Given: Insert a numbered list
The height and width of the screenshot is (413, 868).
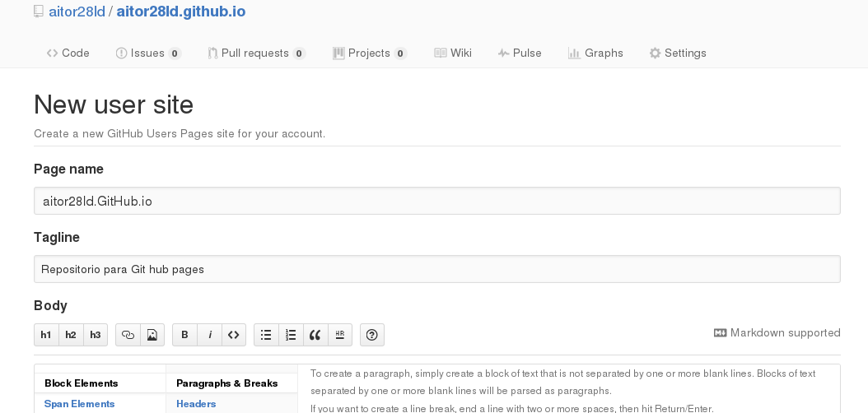Looking at the screenshot, I should (x=291, y=335).
